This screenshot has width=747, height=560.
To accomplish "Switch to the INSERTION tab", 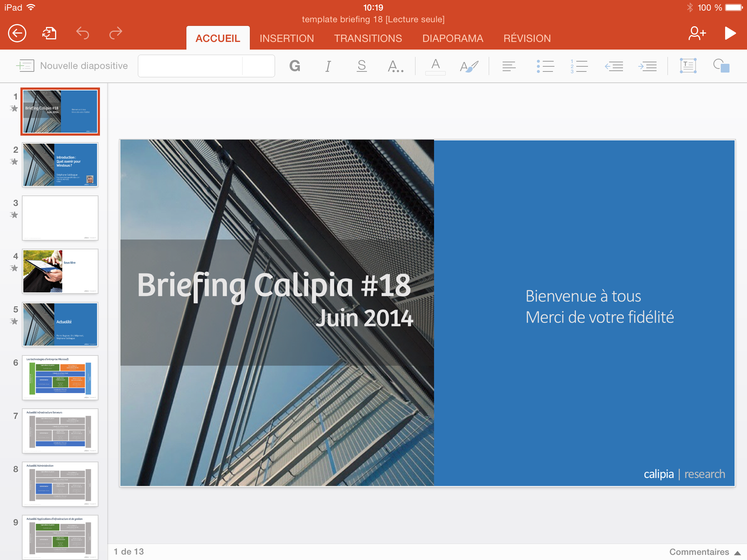I will point(287,38).
